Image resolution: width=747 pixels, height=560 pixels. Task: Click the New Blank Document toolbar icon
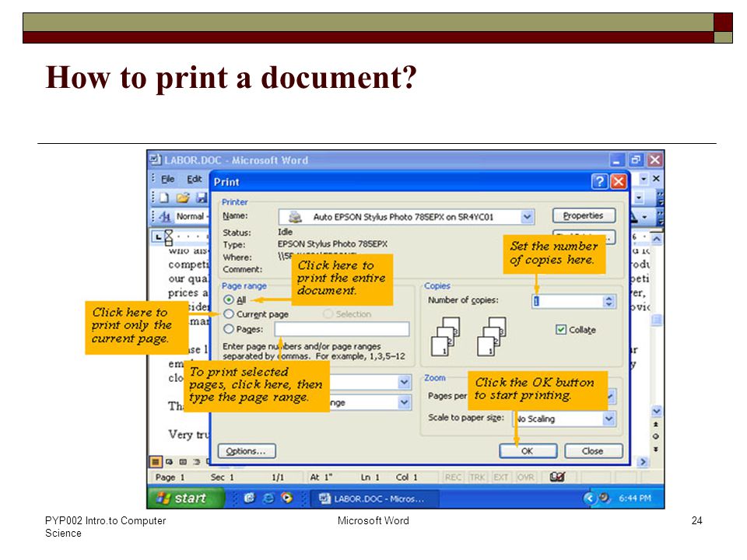click(x=164, y=198)
